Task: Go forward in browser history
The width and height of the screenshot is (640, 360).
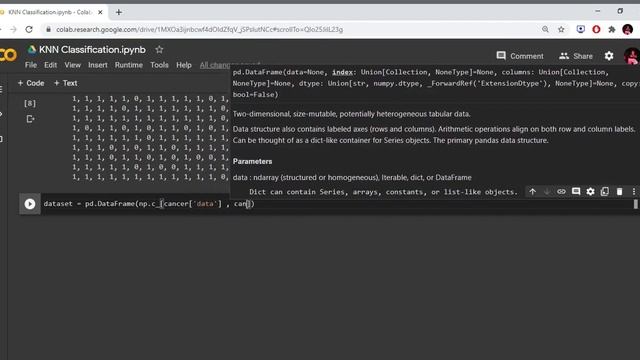Action: tap(13, 29)
